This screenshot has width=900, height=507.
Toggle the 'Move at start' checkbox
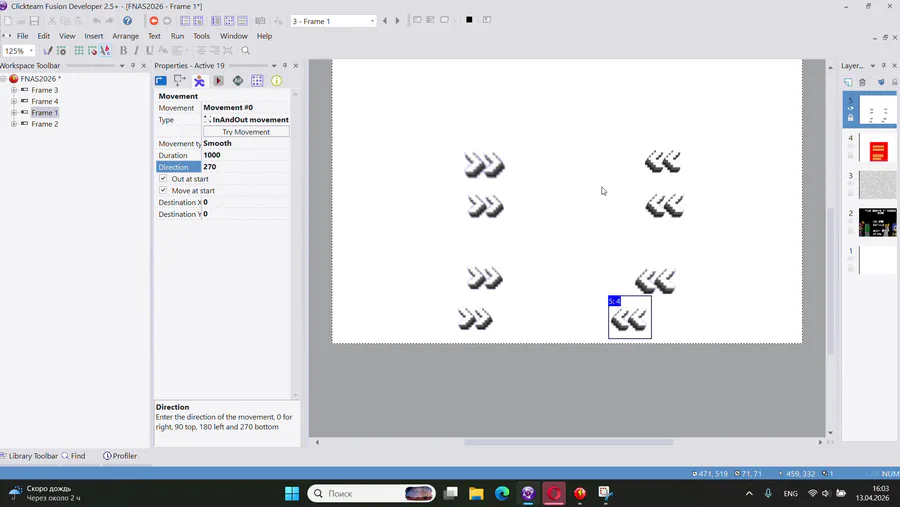click(x=163, y=190)
